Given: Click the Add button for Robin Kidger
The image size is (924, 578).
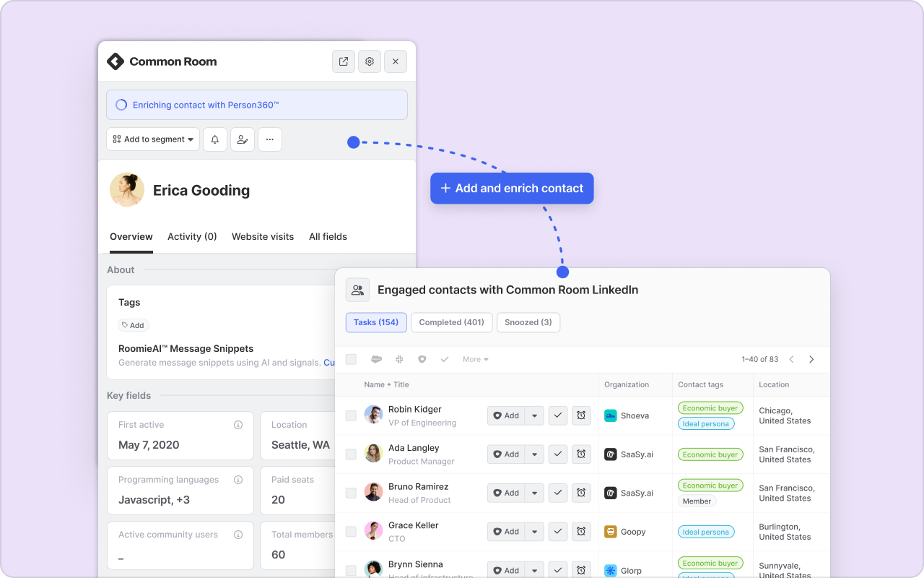Looking at the screenshot, I should pos(506,415).
